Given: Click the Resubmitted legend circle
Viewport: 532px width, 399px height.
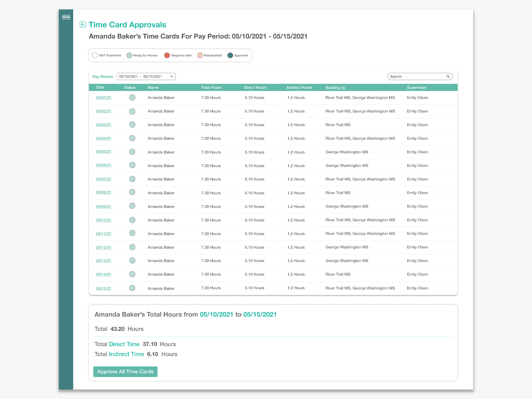Looking at the screenshot, I should click(200, 55).
